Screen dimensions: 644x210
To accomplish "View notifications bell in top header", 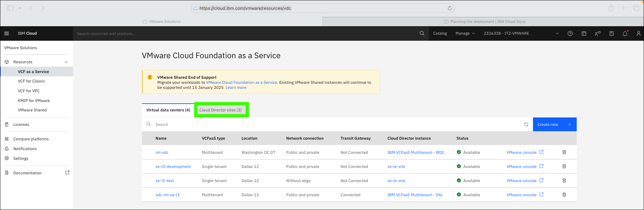I will point(625,33).
